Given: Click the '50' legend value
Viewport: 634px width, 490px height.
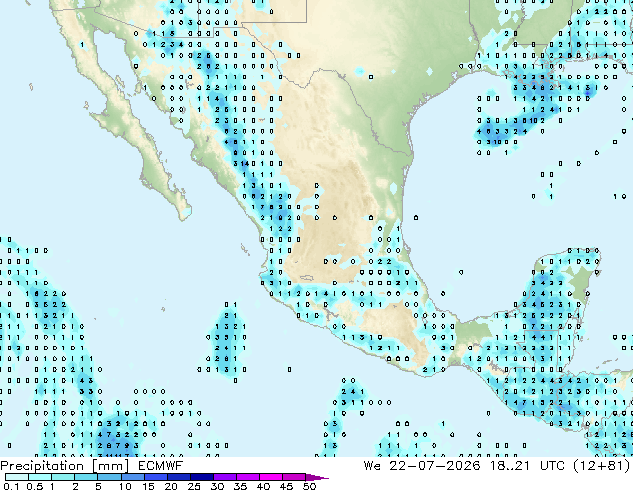Looking at the screenshot, I should 309,486.
